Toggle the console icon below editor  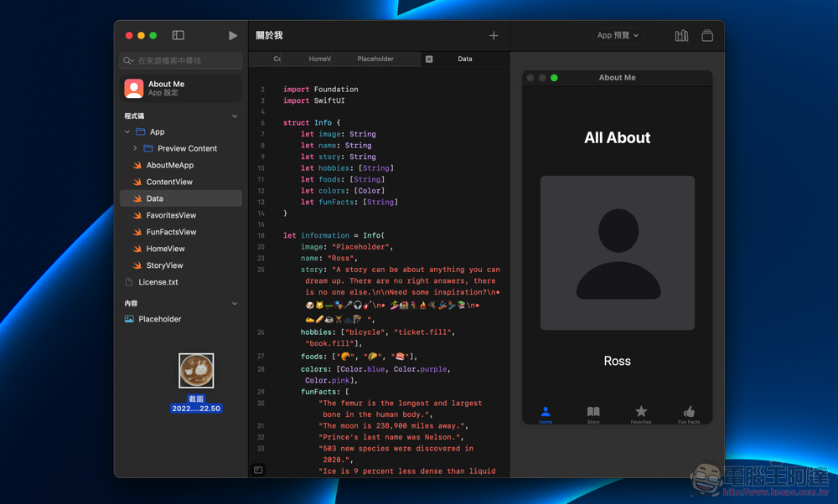pos(258,470)
